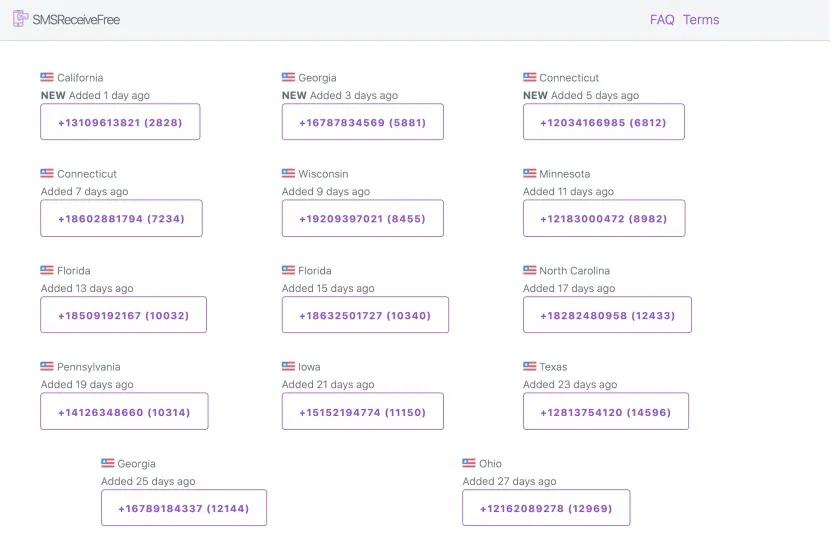The width and height of the screenshot is (832, 542).
Task: Open number +13109613821 inbox
Action: pyautogui.click(x=120, y=122)
